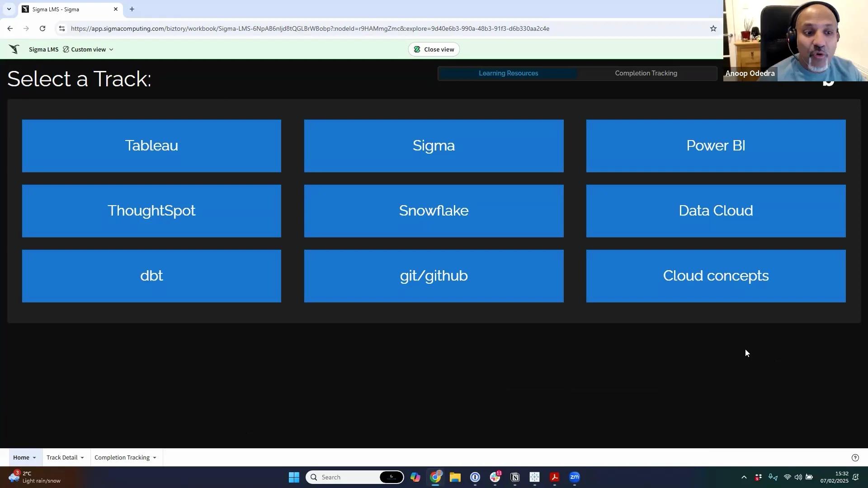
Task: Click the battery icon in system tray
Action: click(809, 477)
